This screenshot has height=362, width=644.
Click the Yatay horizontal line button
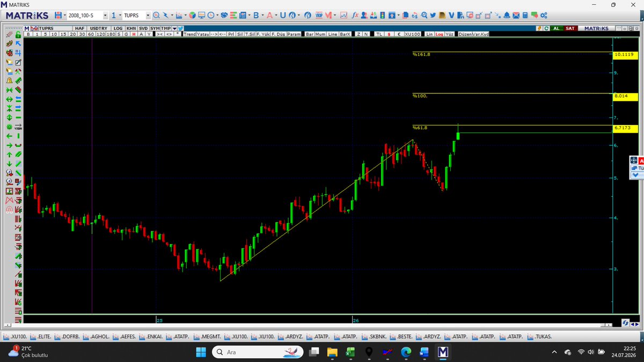(203, 34)
